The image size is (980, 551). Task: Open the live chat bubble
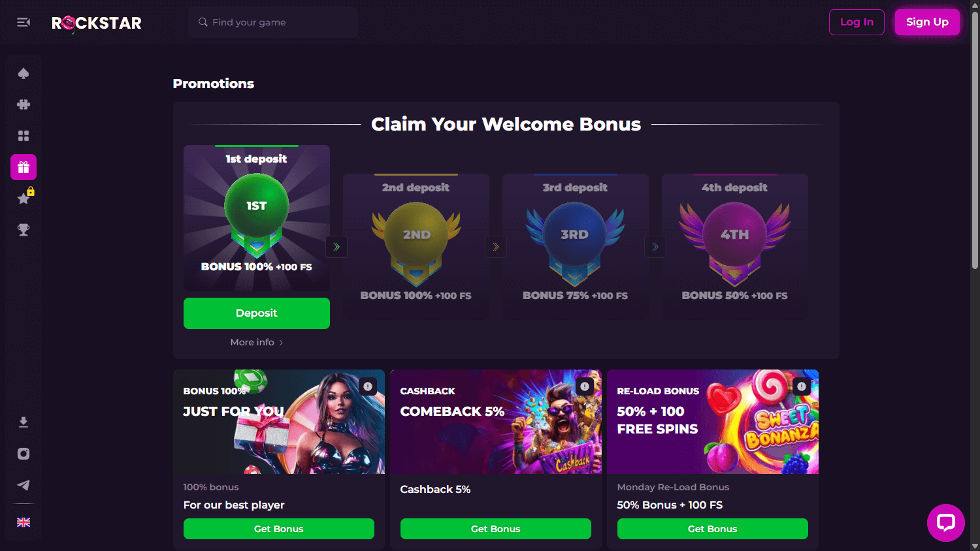coord(945,523)
